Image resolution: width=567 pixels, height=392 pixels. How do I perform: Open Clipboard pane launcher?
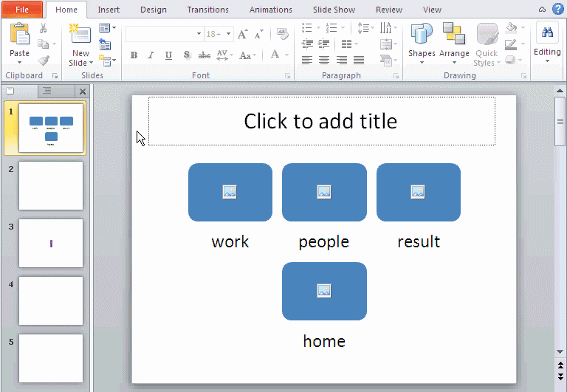55,76
